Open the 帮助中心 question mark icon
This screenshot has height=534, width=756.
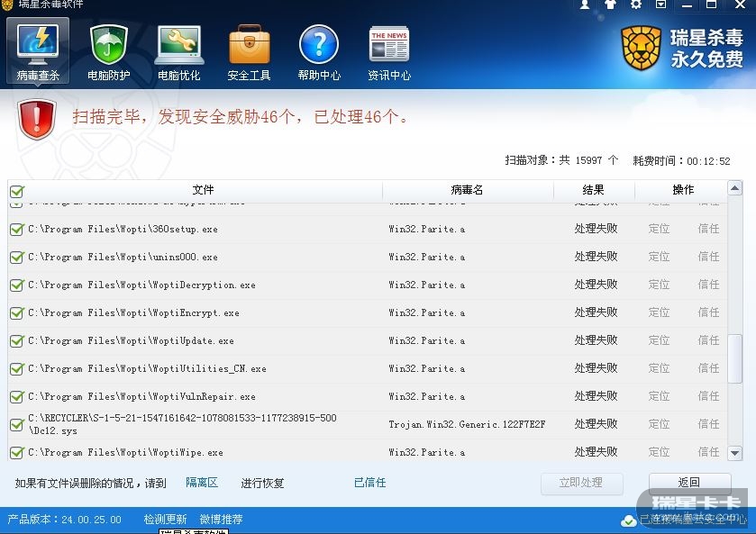point(319,51)
